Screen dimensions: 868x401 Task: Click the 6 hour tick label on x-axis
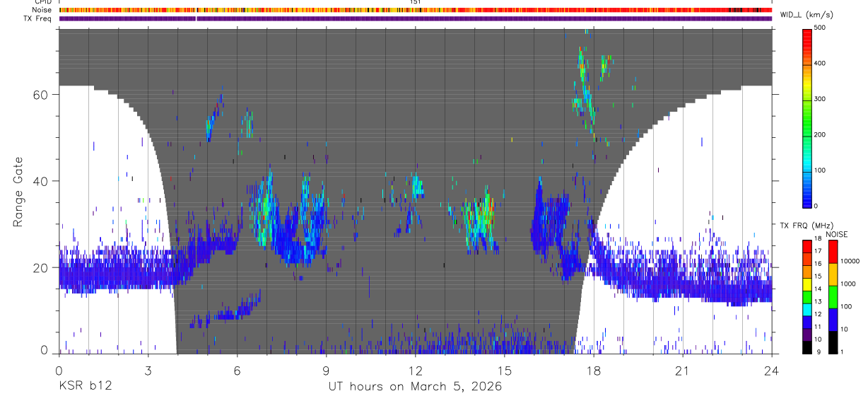pos(237,370)
